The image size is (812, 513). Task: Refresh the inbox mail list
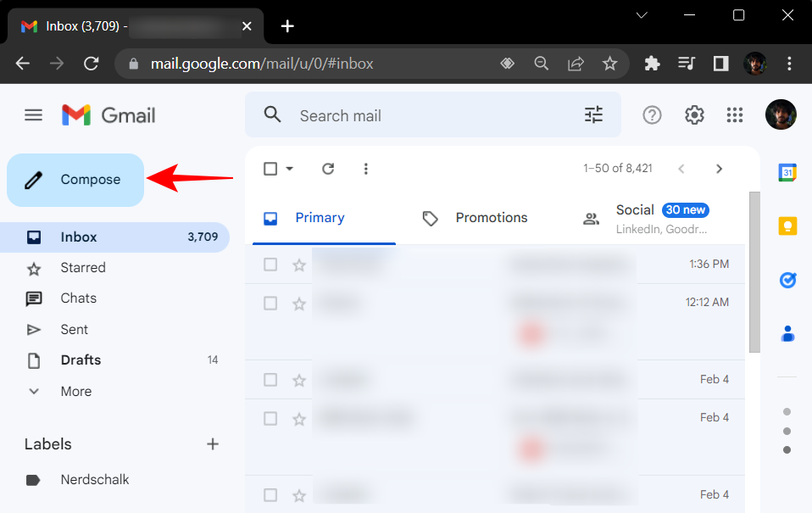328,169
